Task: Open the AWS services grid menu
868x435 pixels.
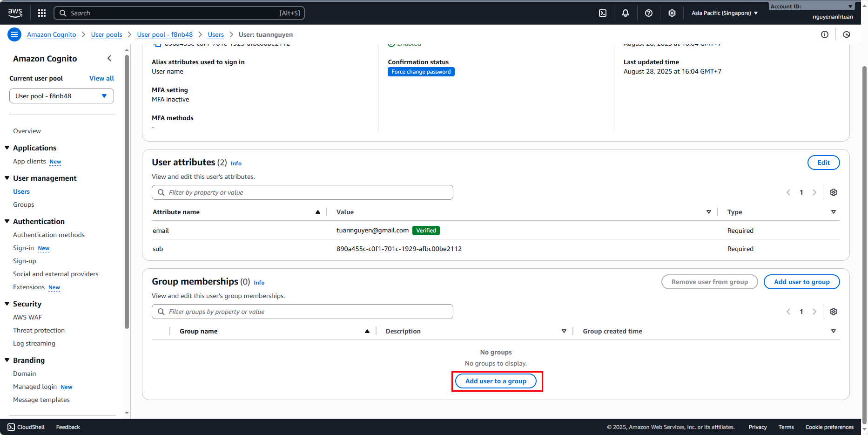Action: click(x=42, y=13)
